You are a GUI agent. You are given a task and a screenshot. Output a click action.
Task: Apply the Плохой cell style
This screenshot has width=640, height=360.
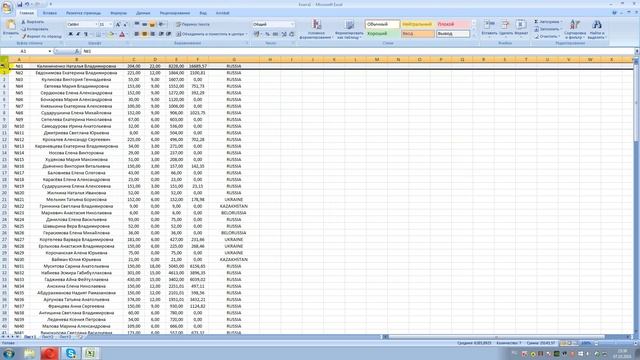coord(453,24)
